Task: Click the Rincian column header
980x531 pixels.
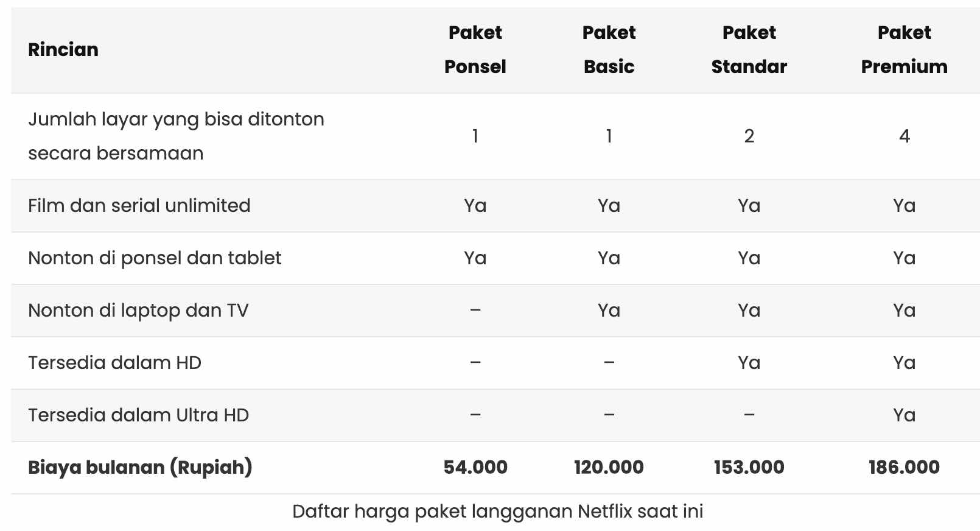Action: tap(63, 49)
